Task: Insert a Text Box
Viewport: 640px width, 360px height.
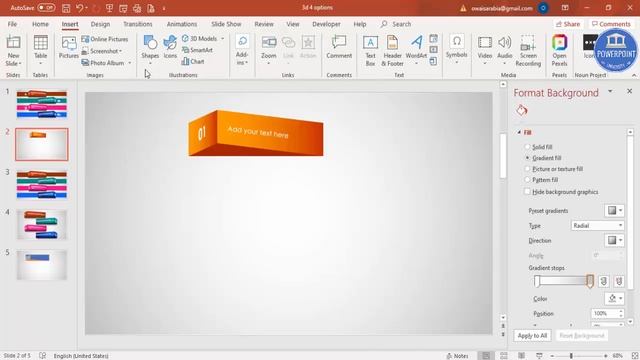Action: [x=370, y=51]
